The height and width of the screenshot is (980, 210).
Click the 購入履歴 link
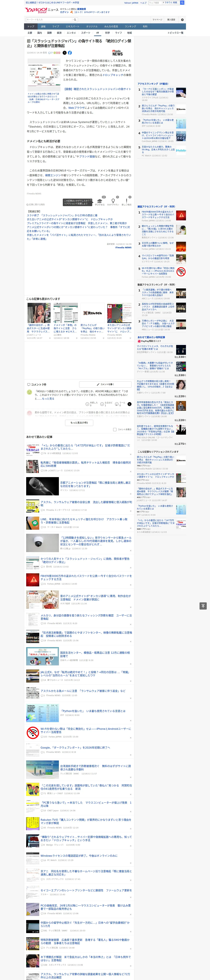(171, 20)
